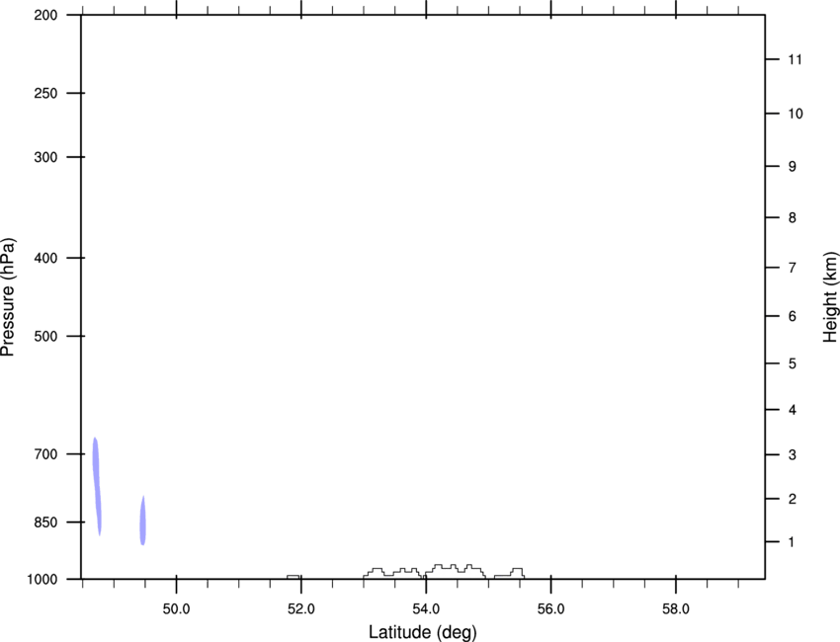The image size is (840, 642).
Task: Click the 50.0 latitude tick label
Action: click(x=176, y=607)
